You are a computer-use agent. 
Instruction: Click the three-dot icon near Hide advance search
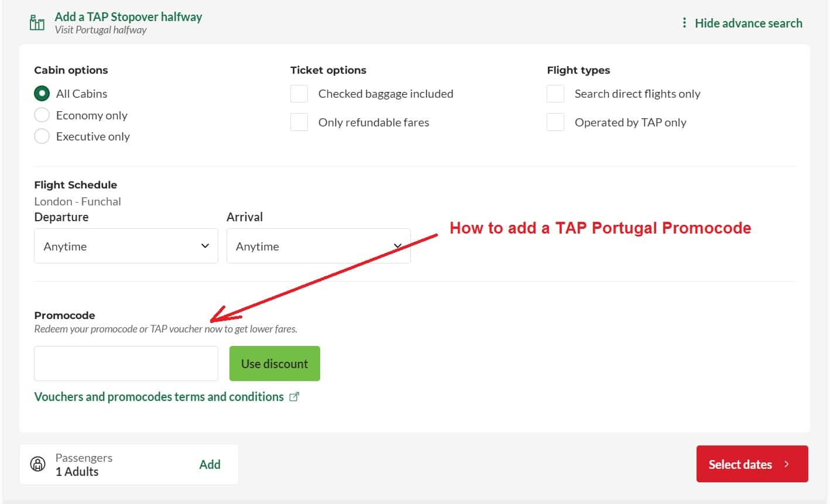(685, 23)
